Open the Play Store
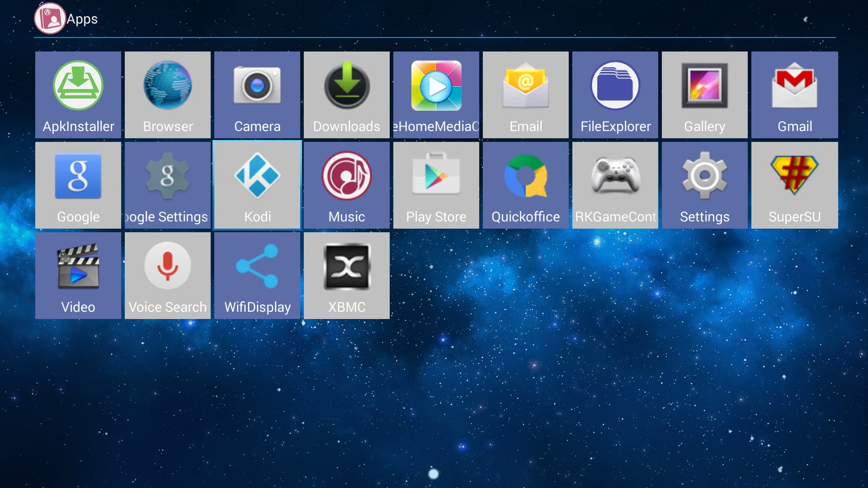The image size is (868, 488). coord(436,185)
